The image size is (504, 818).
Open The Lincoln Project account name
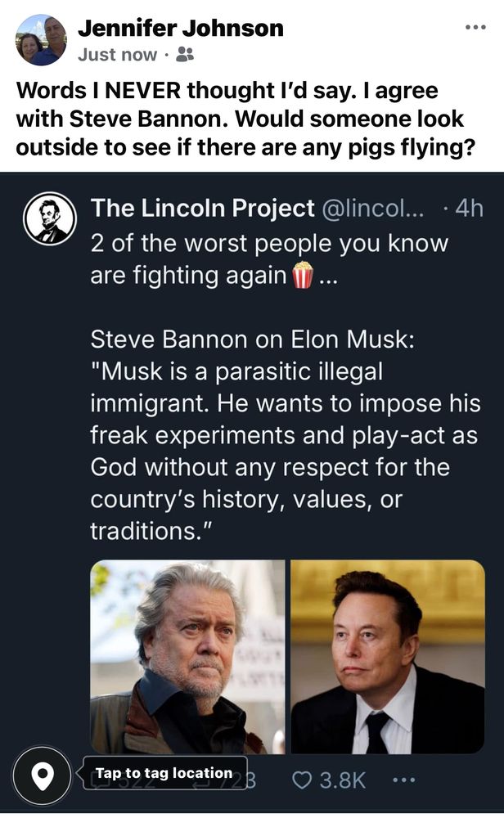202,209
